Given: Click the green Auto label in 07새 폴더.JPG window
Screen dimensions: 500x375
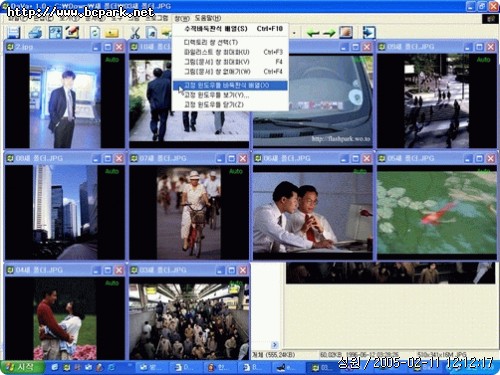Looking at the screenshot, I should tap(236, 171).
